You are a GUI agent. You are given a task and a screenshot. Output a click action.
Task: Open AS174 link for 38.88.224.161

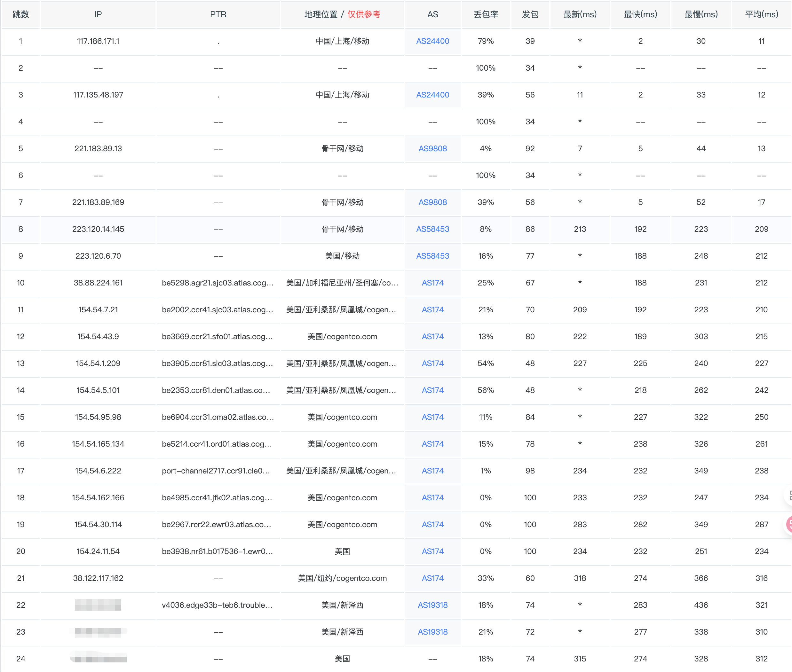click(x=432, y=283)
